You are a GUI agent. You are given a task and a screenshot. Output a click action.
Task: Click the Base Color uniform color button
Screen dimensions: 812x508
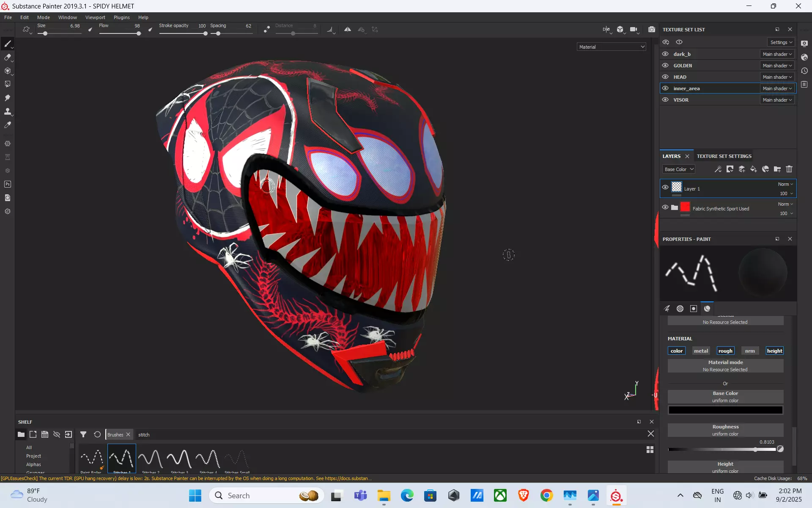pos(725,397)
